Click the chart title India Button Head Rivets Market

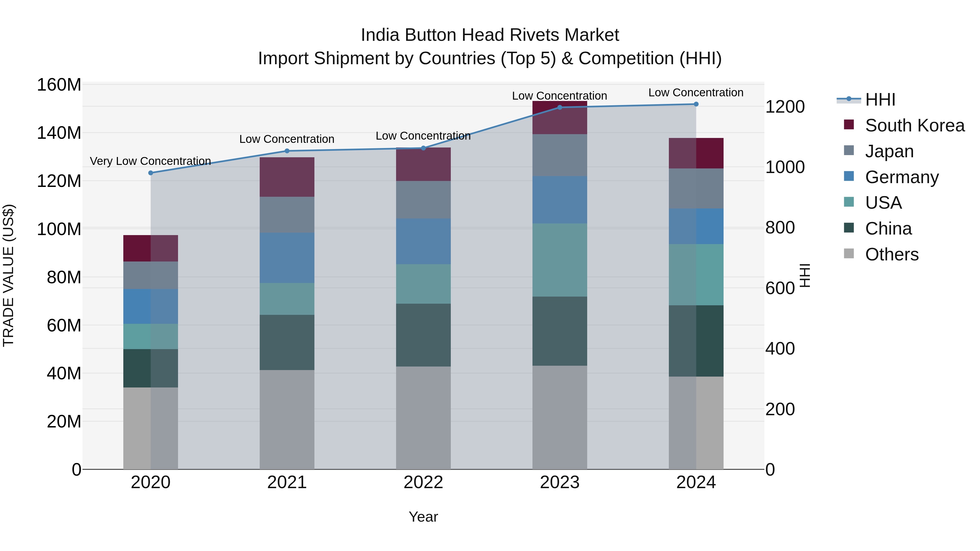point(490,35)
